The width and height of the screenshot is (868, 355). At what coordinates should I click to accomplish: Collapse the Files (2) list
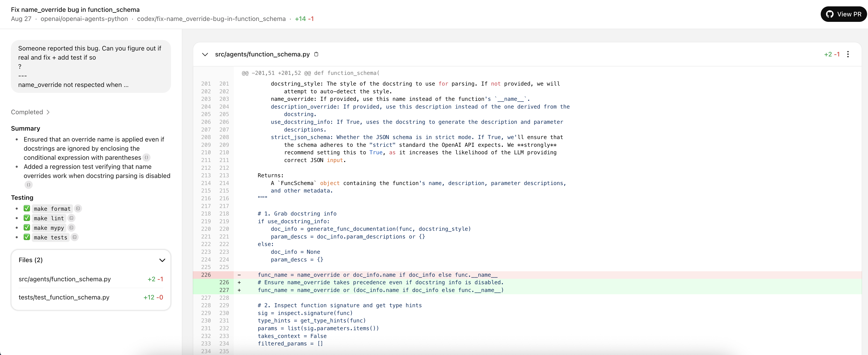[x=162, y=260]
